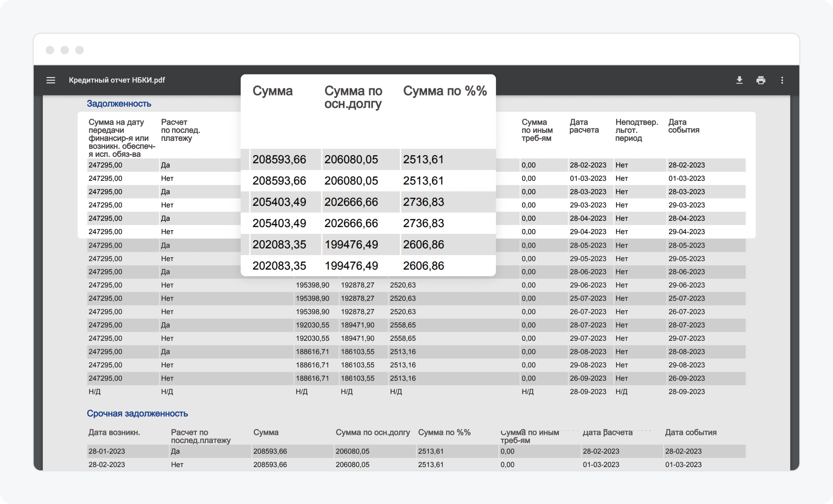This screenshot has width=833, height=504.
Task: Click the Расчет по послед. платежу header
Action: click(x=180, y=130)
